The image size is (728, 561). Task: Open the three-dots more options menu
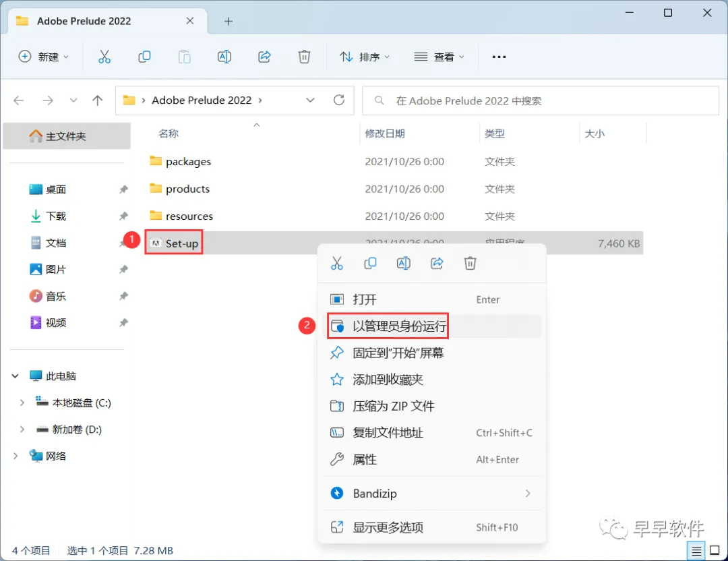pos(499,57)
